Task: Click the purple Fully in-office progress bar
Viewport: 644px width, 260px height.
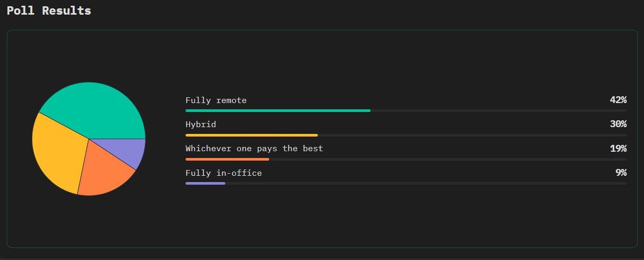Action: tap(205, 183)
